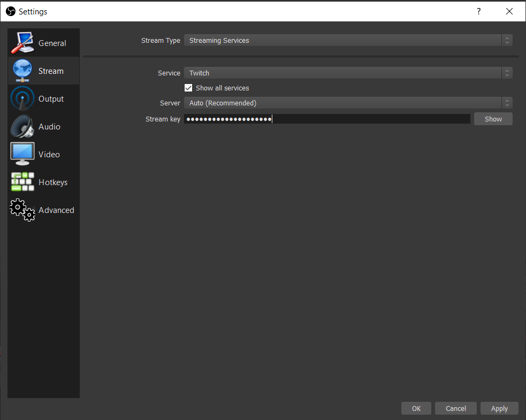This screenshot has width=526, height=420.
Task: Select the Stream globe icon
Action: (22, 71)
